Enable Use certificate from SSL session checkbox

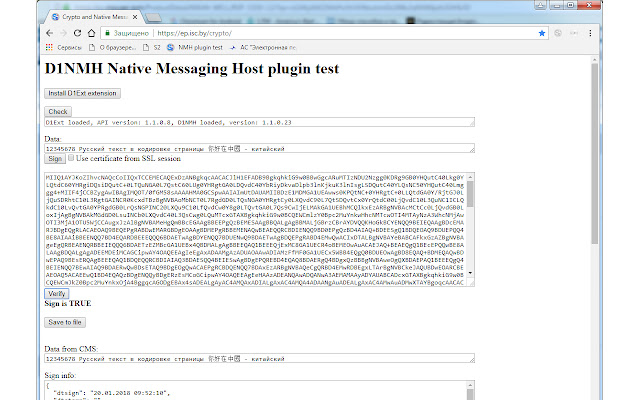pos(71,158)
